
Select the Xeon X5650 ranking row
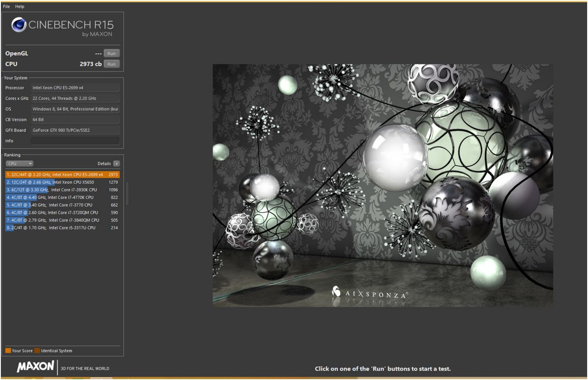point(62,182)
